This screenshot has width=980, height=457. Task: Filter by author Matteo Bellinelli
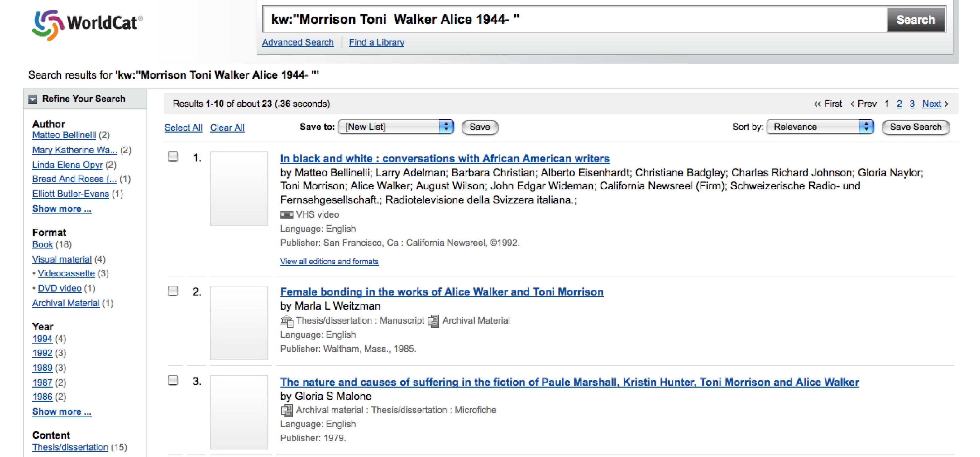[x=64, y=135]
